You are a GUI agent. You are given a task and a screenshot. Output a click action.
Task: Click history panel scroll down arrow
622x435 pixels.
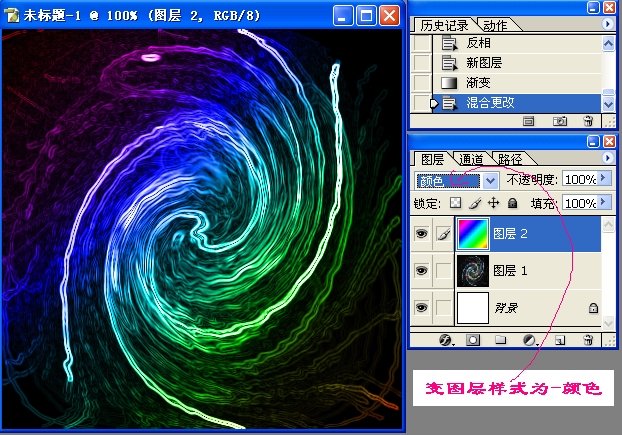point(608,104)
